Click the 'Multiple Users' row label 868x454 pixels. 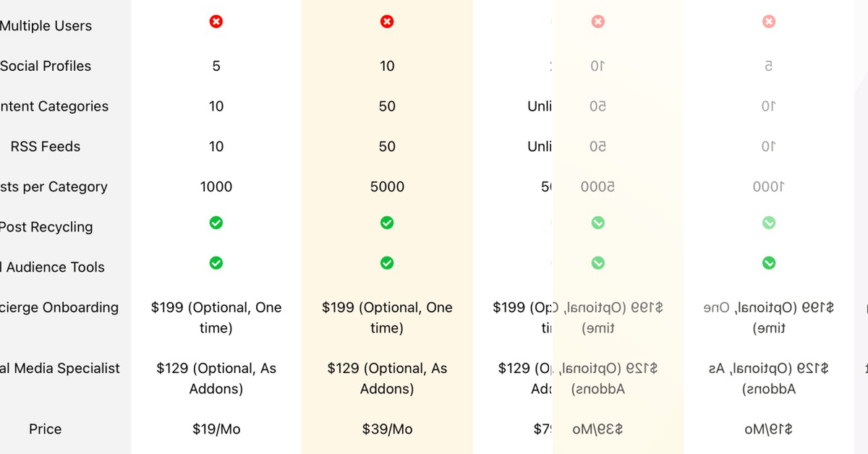point(46,26)
